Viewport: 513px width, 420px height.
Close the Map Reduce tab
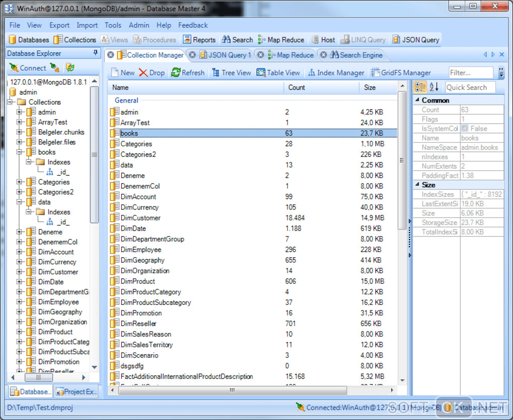pos(261,55)
